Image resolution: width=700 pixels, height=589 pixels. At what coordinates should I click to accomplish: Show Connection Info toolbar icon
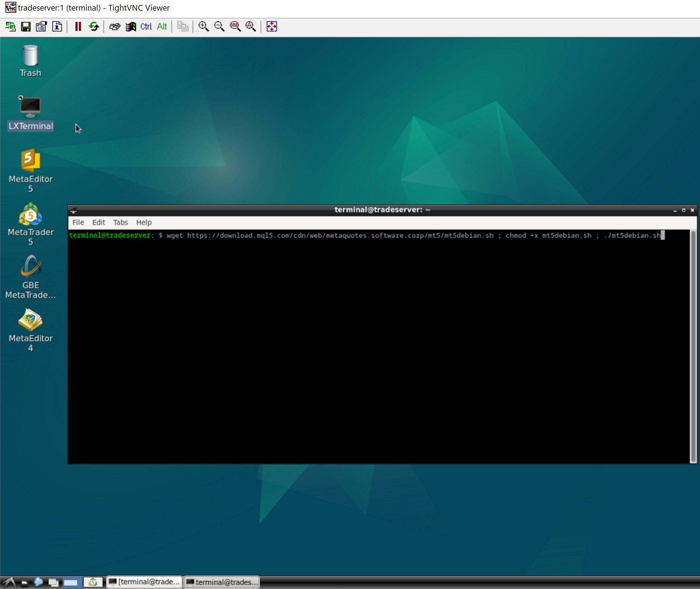(x=57, y=26)
